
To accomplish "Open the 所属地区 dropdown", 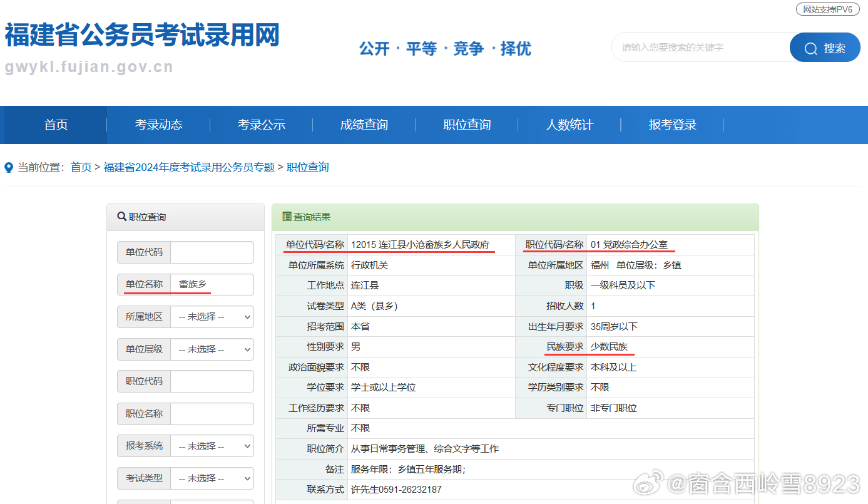I will (x=212, y=317).
